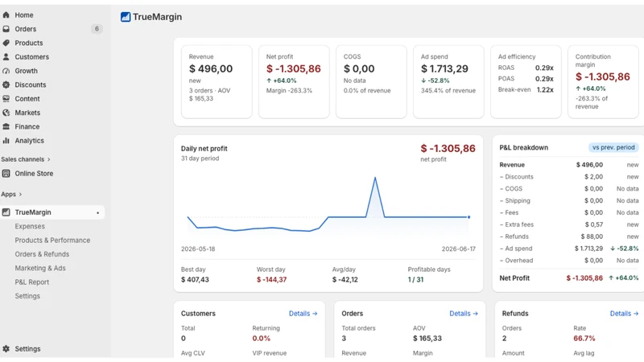Click the Break-even 1.22x value
Image resolution: width=644 pixels, height=362 pixels.
coord(545,90)
